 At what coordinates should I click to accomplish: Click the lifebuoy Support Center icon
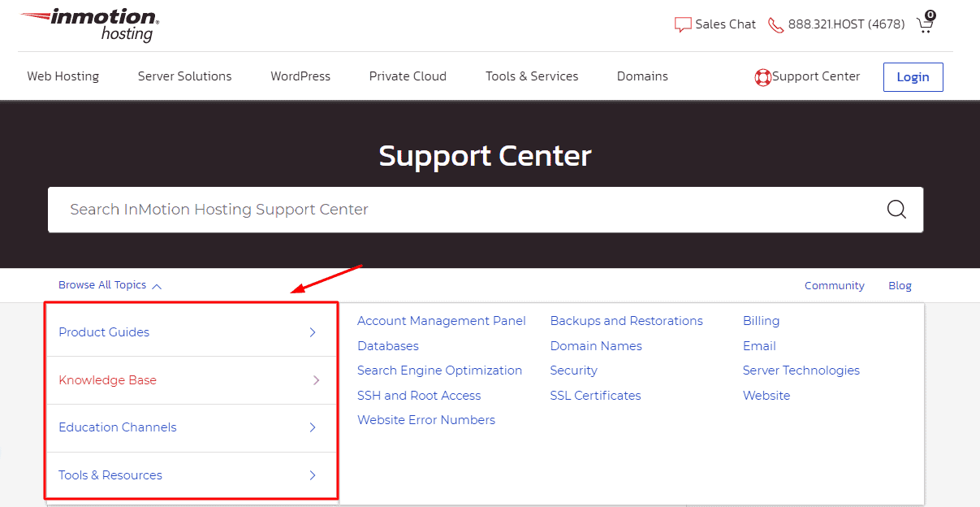click(762, 77)
